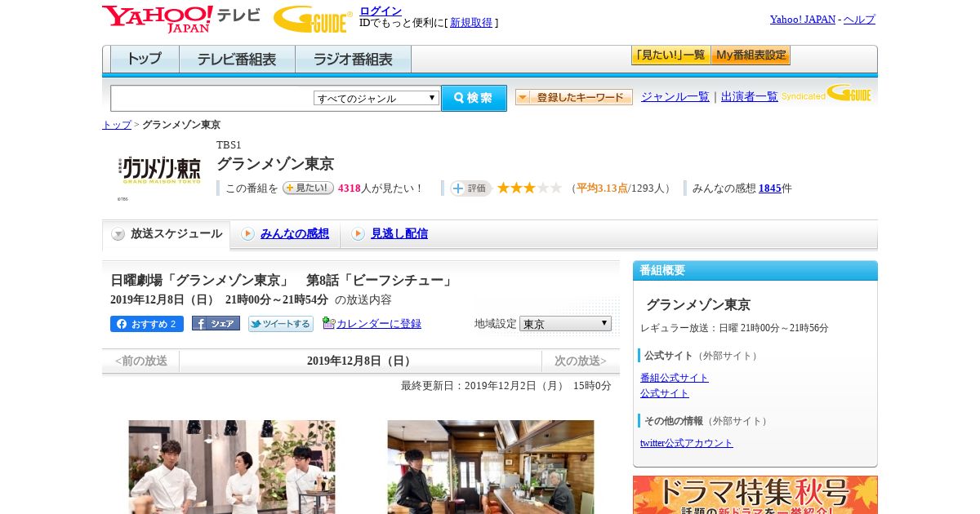980x514 pixels.
Task: Click the 評価 rating plus button
Action: click(470, 188)
